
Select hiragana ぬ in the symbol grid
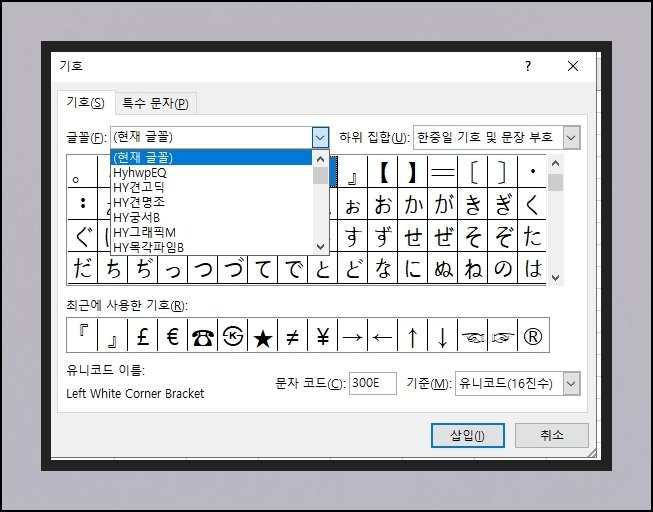[x=442, y=268]
